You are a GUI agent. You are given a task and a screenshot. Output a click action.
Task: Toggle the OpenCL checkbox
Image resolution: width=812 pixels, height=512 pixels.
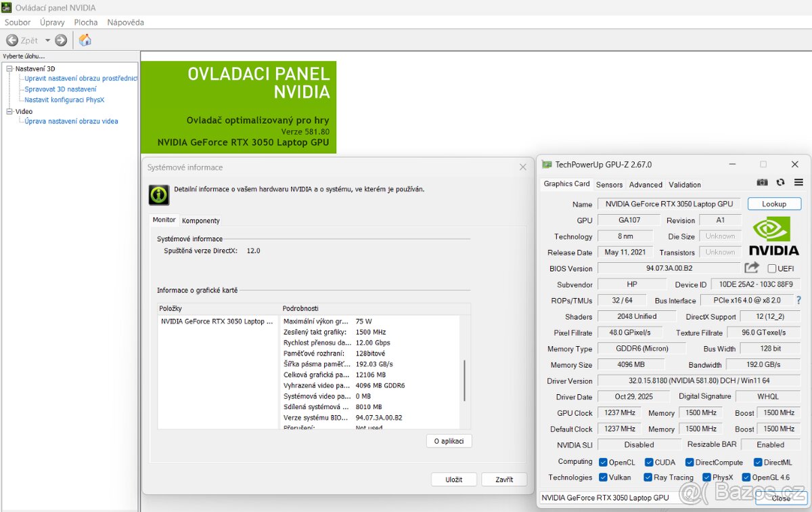[603, 462]
